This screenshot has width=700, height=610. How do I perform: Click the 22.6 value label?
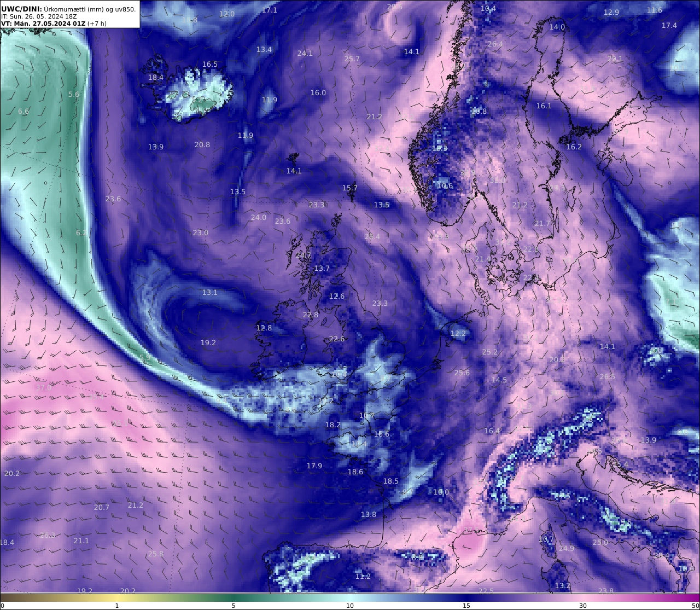337,339
